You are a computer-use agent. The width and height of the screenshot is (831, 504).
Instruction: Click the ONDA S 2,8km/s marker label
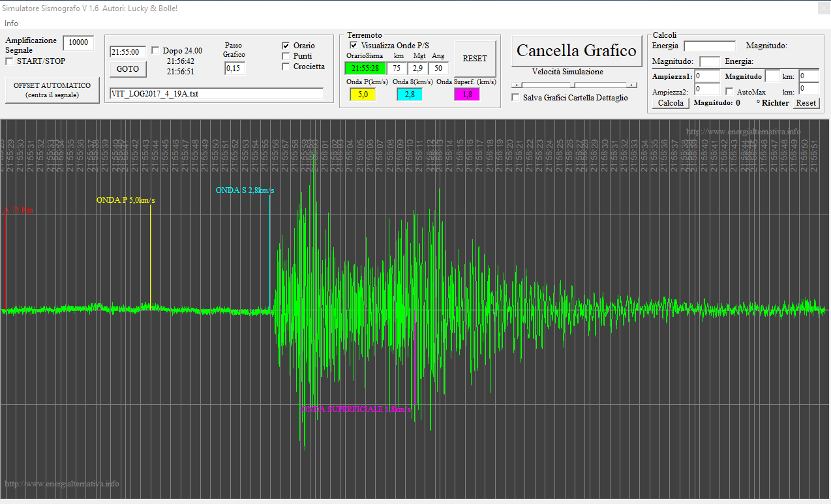[245, 190]
